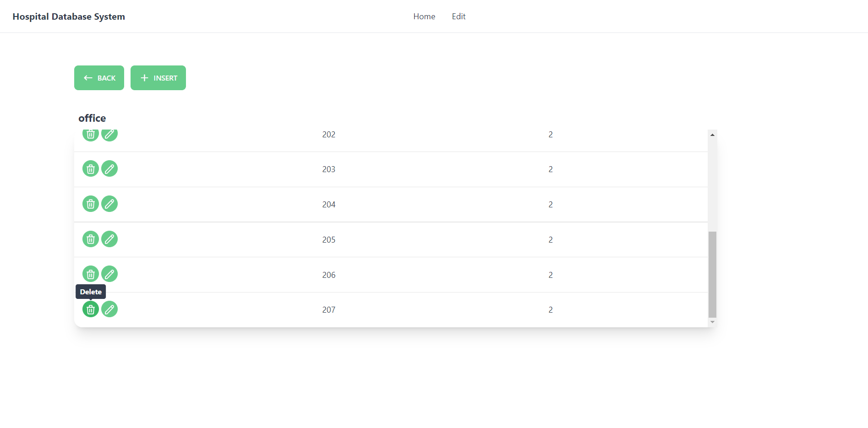Click the INSERT button
Viewport: 868px width, 428px height.
coord(158,78)
